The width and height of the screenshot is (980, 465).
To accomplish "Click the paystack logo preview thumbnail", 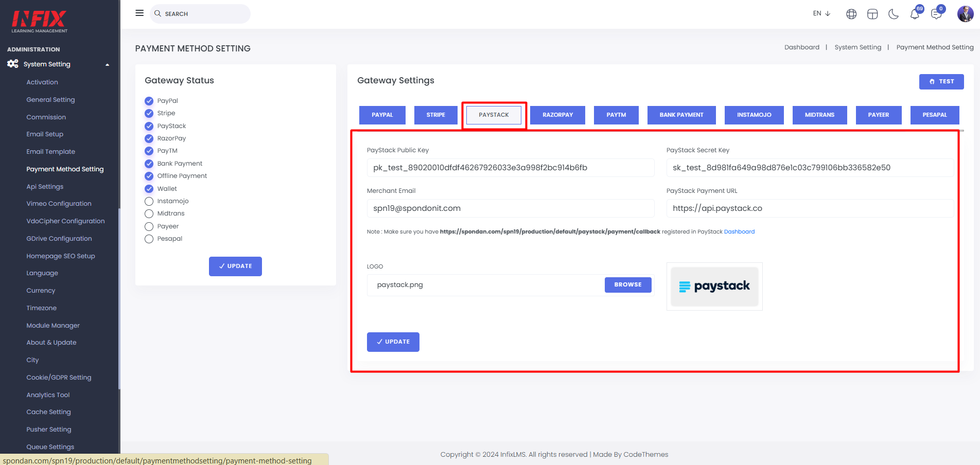I will pyautogui.click(x=714, y=287).
